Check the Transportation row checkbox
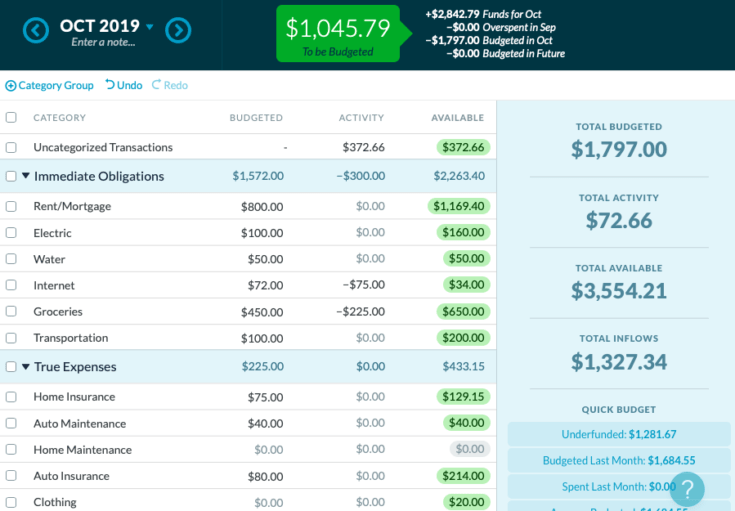 [x=11, y=338]
